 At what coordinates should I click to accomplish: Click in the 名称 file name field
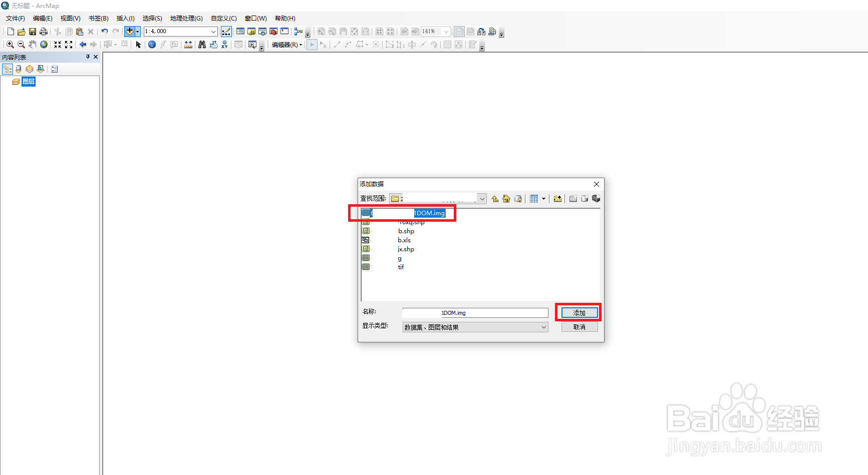pyautogui.click(x=475, y=313)
